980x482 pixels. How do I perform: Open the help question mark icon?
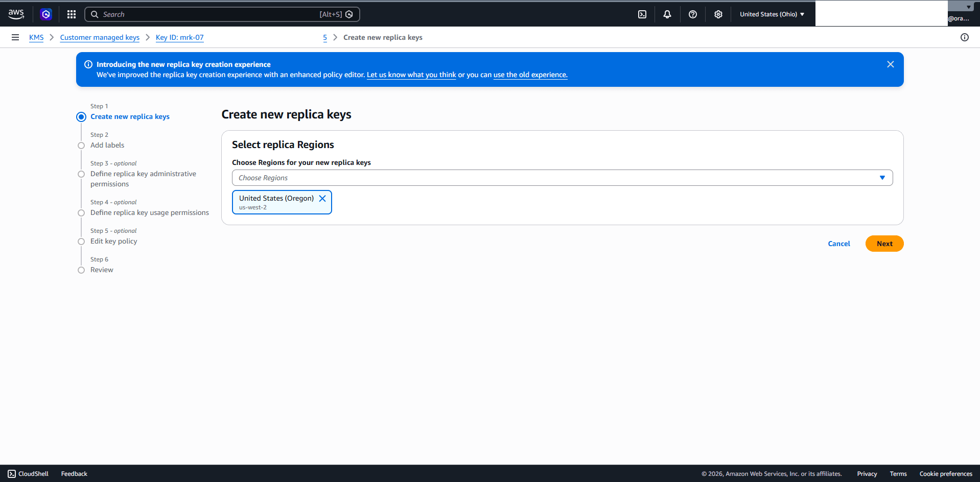(x=693, y=14)
